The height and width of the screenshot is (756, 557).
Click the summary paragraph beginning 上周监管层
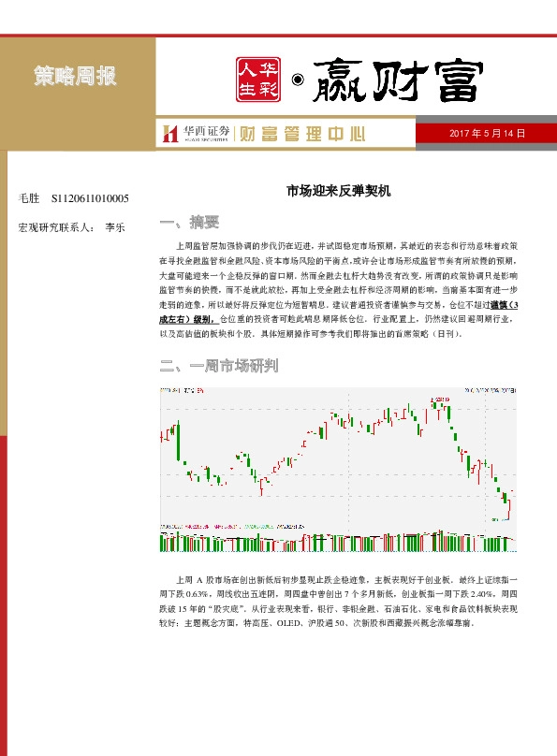pos(339,290)
